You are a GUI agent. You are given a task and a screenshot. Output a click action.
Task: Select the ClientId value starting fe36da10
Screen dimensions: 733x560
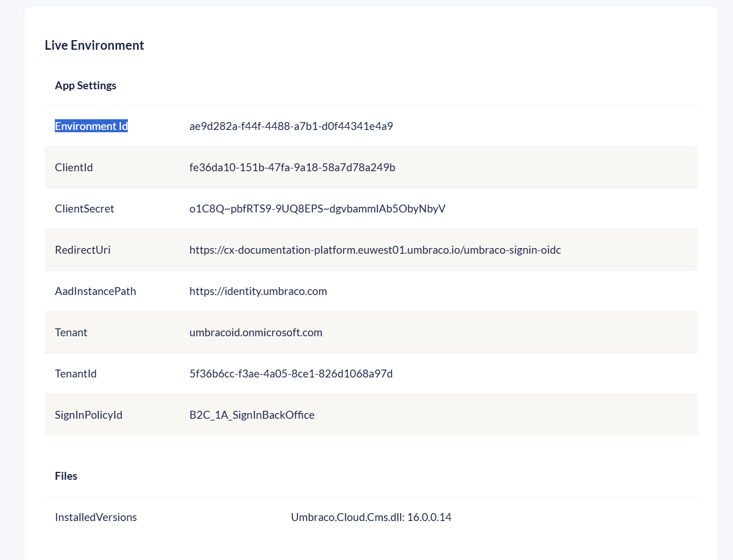292,167
